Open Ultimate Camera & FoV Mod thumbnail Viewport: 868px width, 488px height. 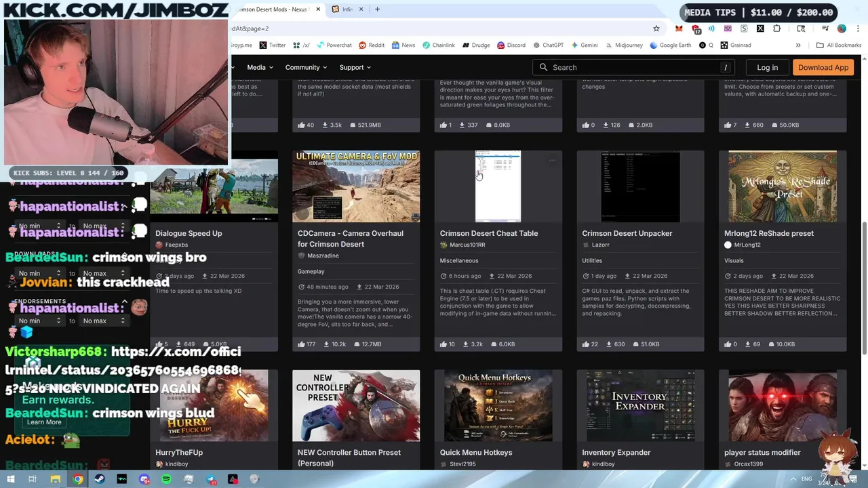(x=356, y=186)
